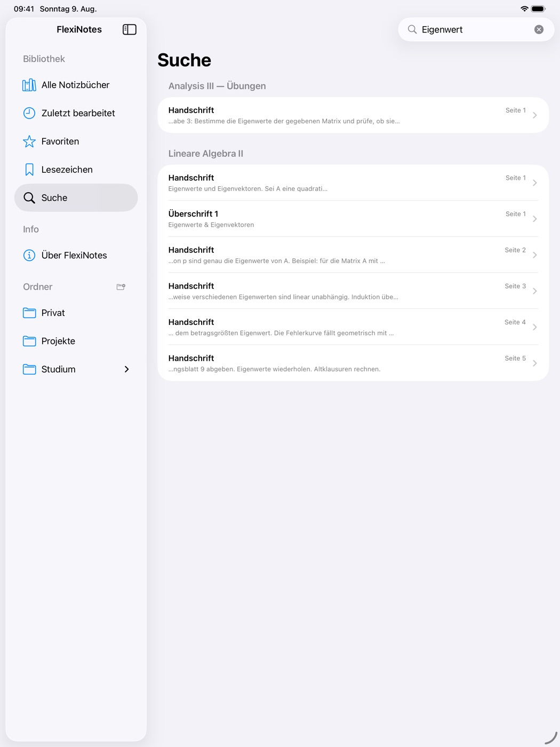560x747 pixels.
Task: Open the Lesezeichen bookmark icon
Action: point(29,170)
